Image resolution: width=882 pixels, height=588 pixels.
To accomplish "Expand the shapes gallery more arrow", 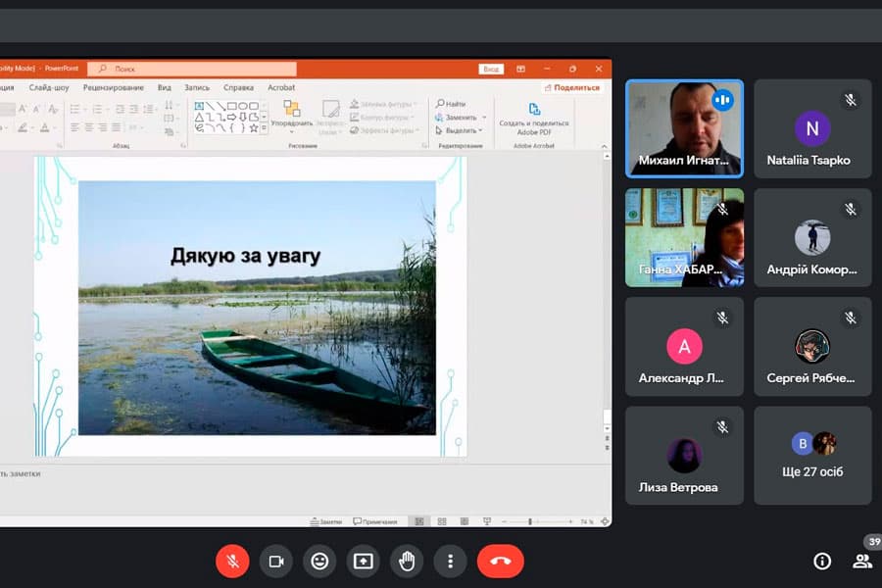I will tap(264, 128).
